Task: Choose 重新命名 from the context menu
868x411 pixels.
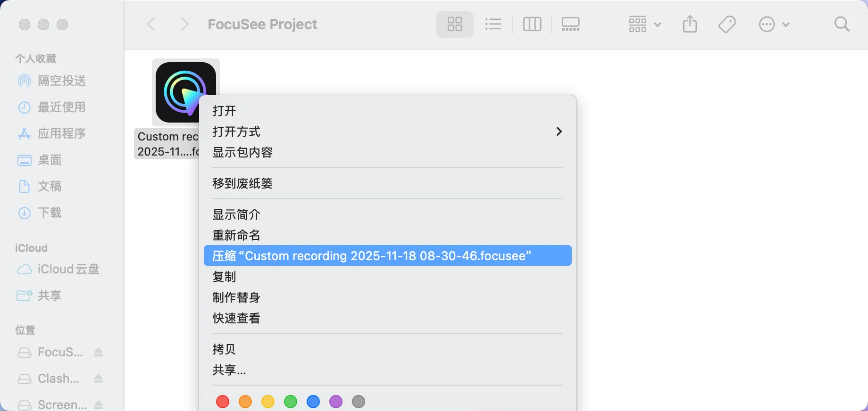Action: pos(387,235)
